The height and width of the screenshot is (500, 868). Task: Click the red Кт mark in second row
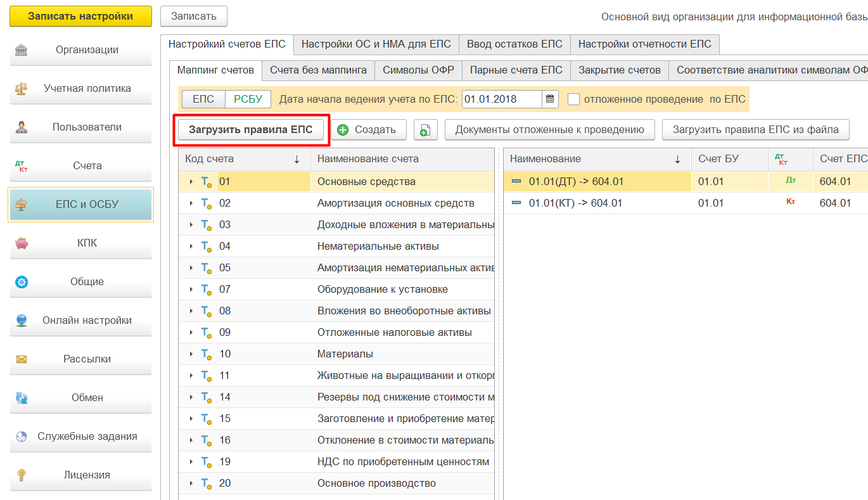pos(791,202)
